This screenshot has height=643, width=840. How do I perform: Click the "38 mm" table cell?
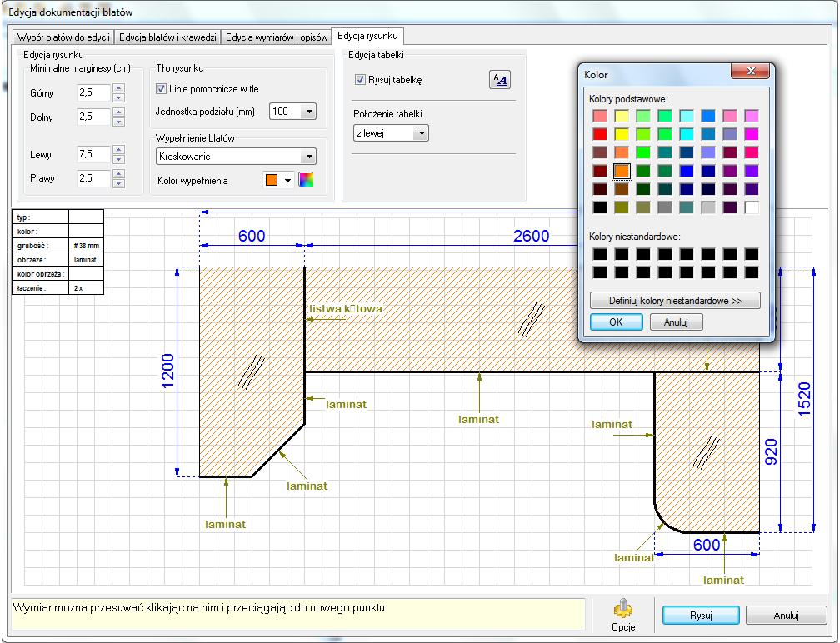coord(87,246)
